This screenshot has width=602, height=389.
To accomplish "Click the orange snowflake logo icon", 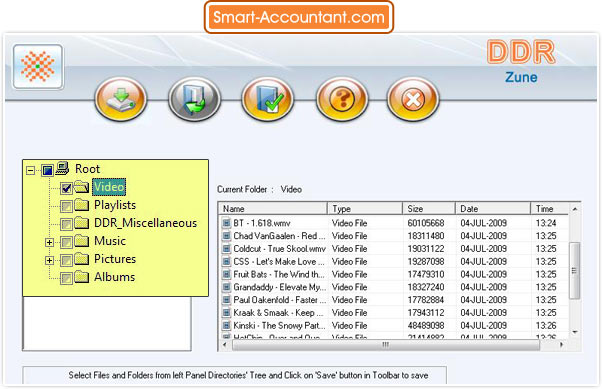I will click(x=38, y=66).
